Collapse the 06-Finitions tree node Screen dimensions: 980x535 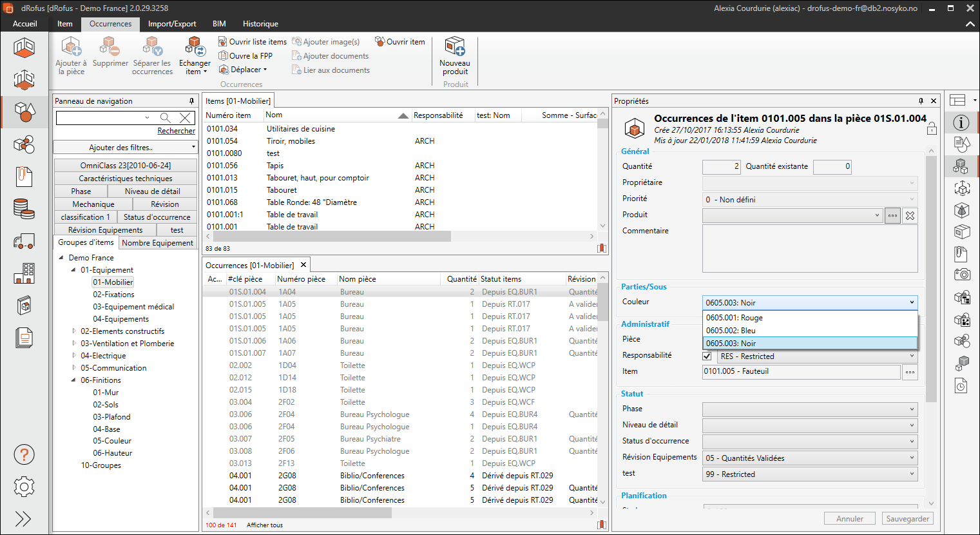pos(73,380)
